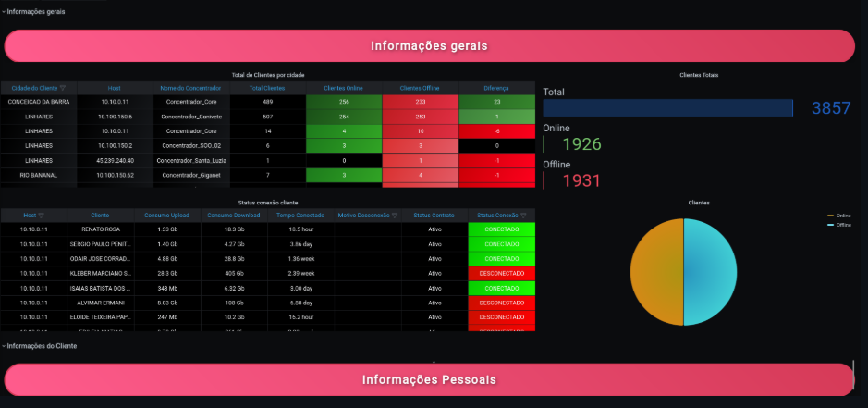The height and width of the screenshot is (408, 868).
Task: Toggle Online series in pie chart legend
Action: 843,216
